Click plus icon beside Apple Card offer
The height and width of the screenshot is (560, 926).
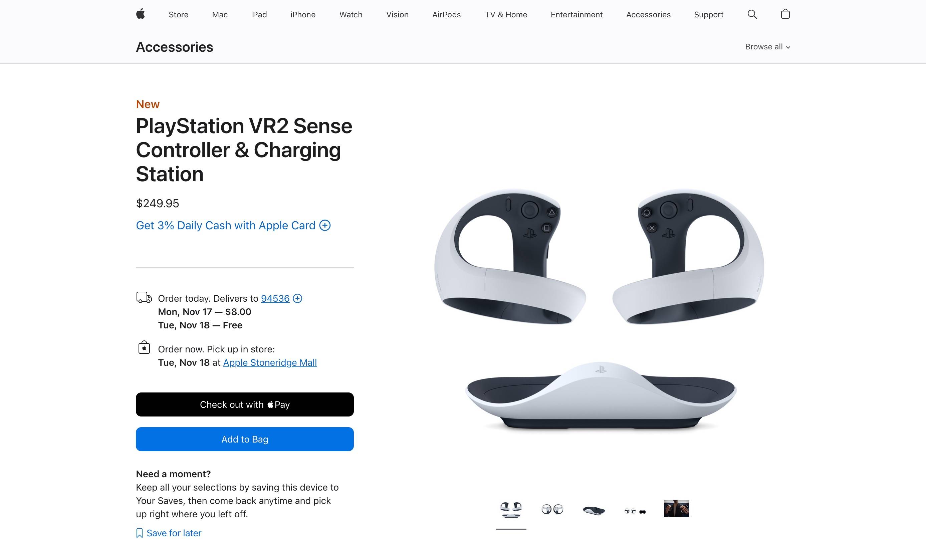(x=325, y=225)
